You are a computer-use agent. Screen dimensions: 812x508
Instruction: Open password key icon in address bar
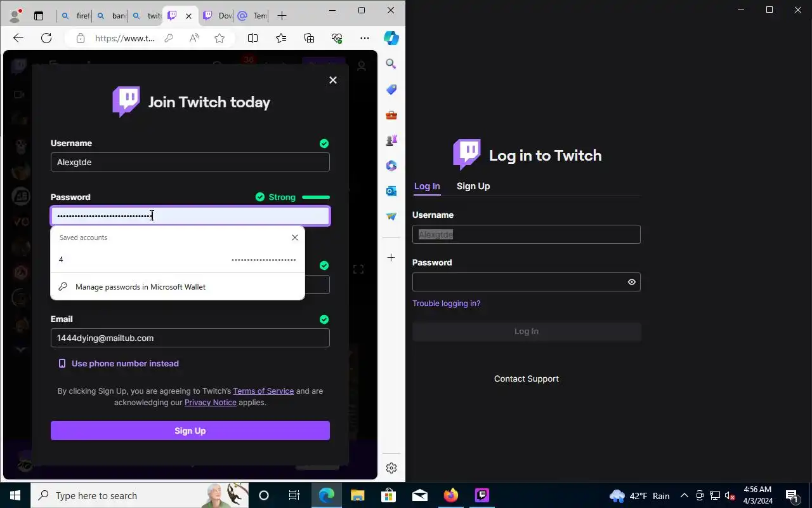coord(169,38)
